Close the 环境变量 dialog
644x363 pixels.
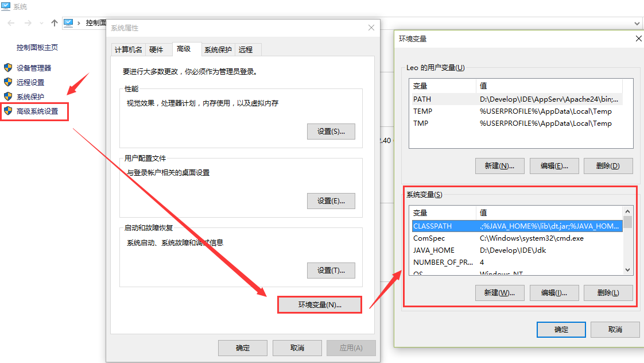(x=639, y=38)
